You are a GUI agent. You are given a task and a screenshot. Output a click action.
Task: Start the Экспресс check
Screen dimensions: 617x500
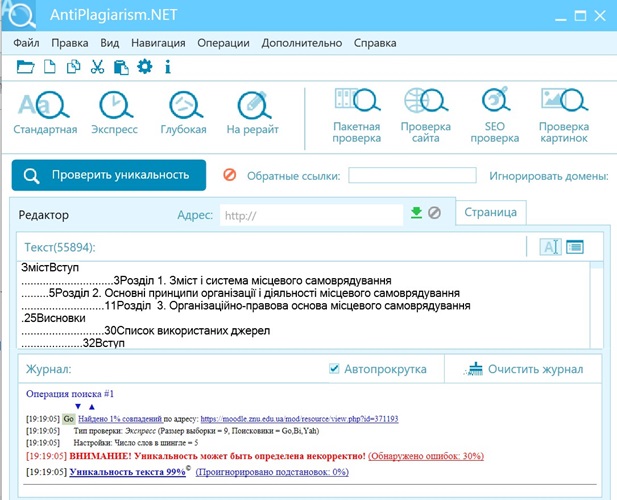[115, 113]
